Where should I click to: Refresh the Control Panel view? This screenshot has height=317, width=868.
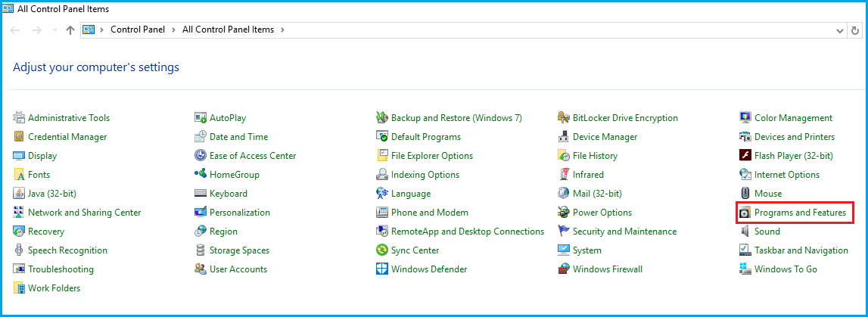pyautogui.click(x=856, y=30)
